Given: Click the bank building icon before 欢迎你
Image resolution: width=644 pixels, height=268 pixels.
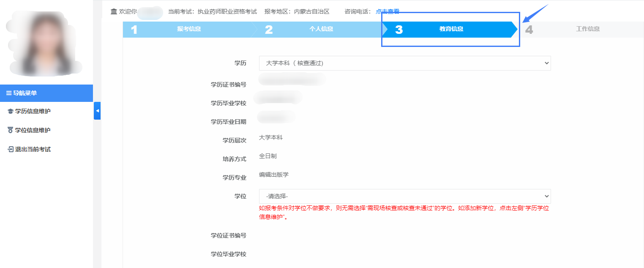Looking at the screenshot, I should point(114,11).
